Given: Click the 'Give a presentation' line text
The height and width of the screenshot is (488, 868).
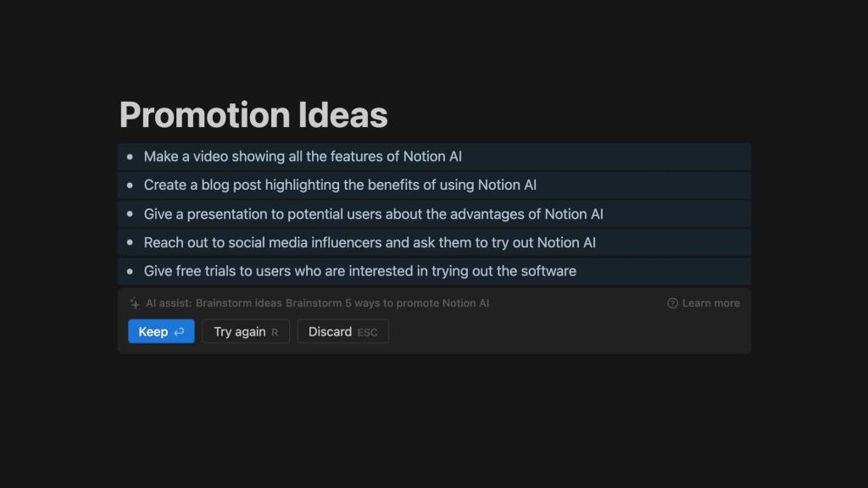Looking at the screenshot, I should click(373, 214).
